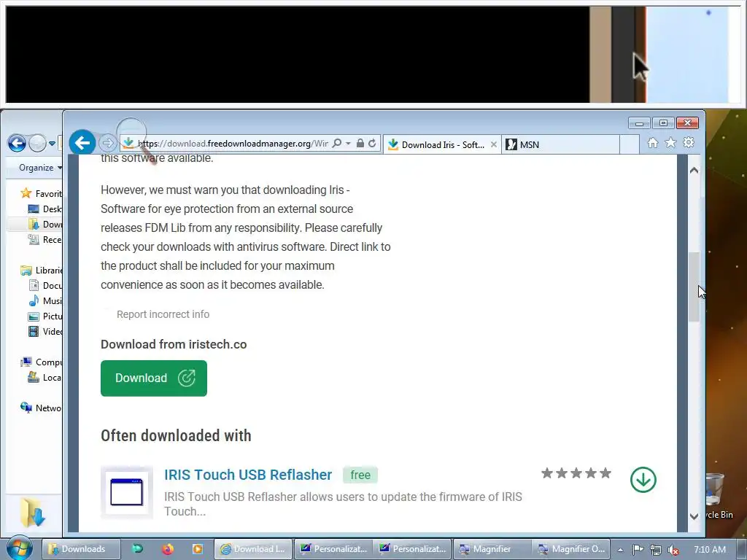The height and width of the screenshot is (560, 747).
Task: Click the star rating for IRIS Touch
Action: click(576, 473)
